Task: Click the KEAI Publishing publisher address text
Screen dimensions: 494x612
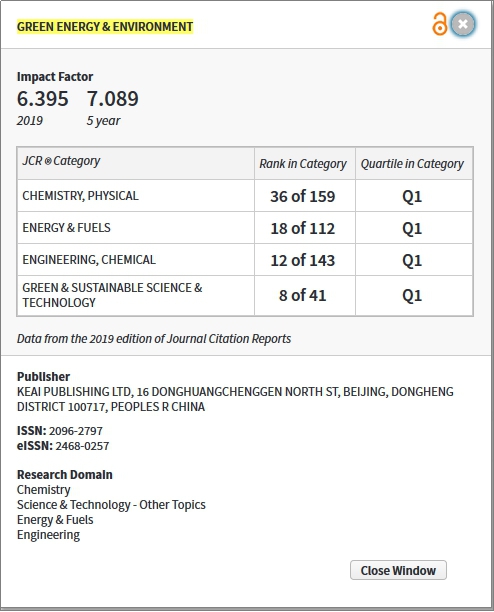Action: click(x=235, y=399)
